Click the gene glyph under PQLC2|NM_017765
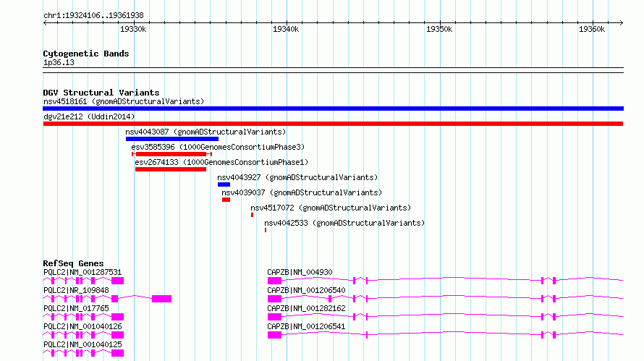 pyautogui.click(x=83, y=317)
